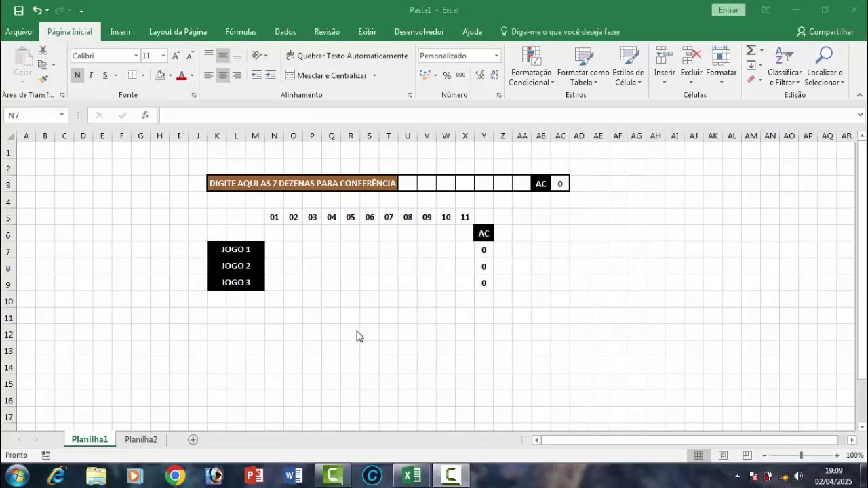
Task: Click the Compartilhar button
Action: click(825, 32)
